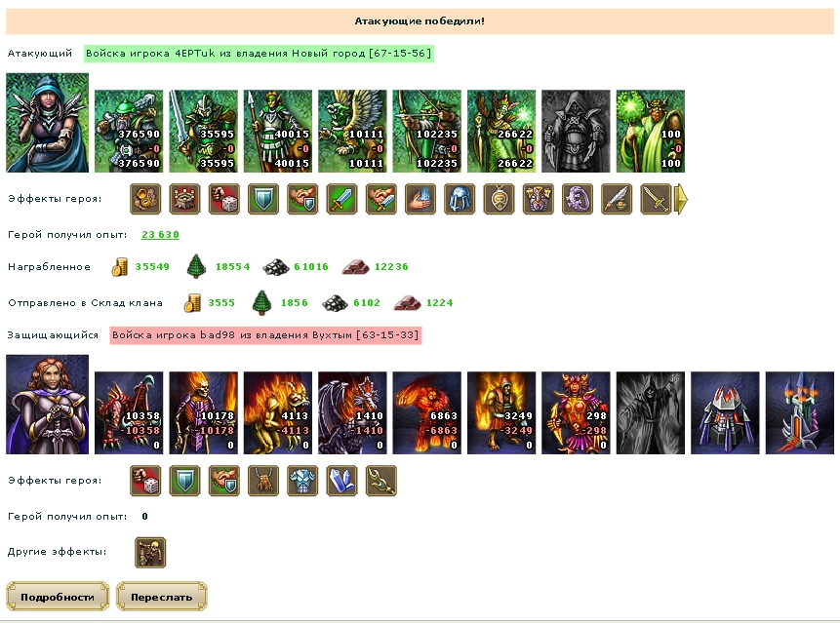Select defender's blue crystal effect icon
Screen dimensions: 840x623
341,481
